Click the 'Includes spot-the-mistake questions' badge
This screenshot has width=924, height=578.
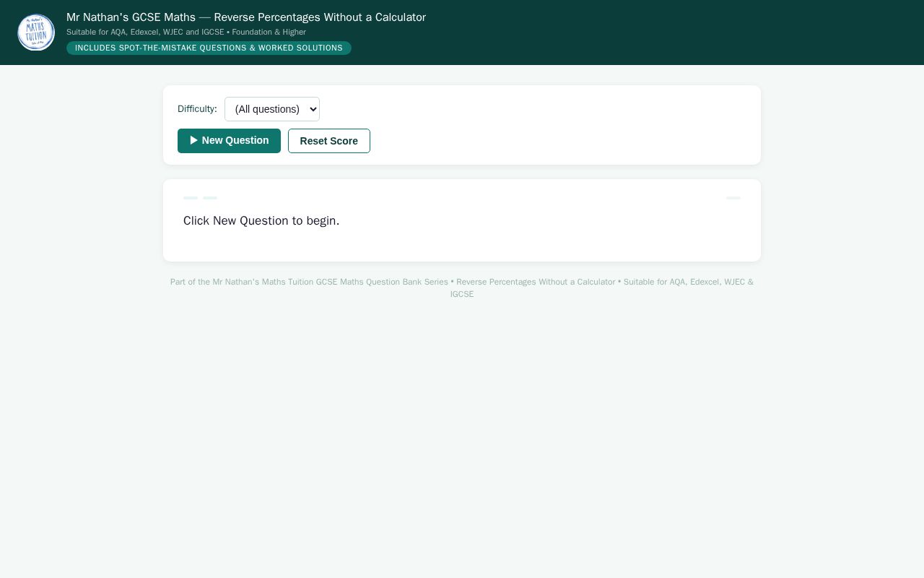pos(209,48)
